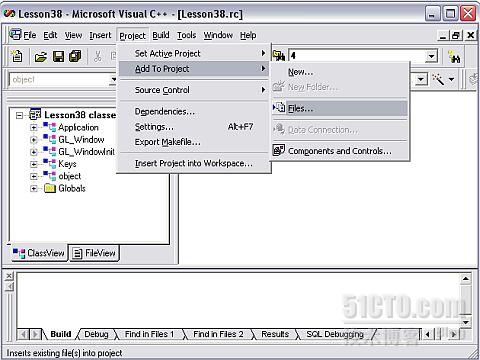The width and height of the screenshot is (480, 360).
Task: Click output tabs scroll left arrow
Action: point(24,334)
